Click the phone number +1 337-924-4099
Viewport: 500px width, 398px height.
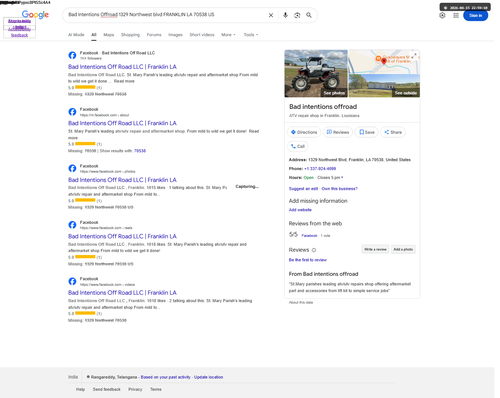point(320,169)
